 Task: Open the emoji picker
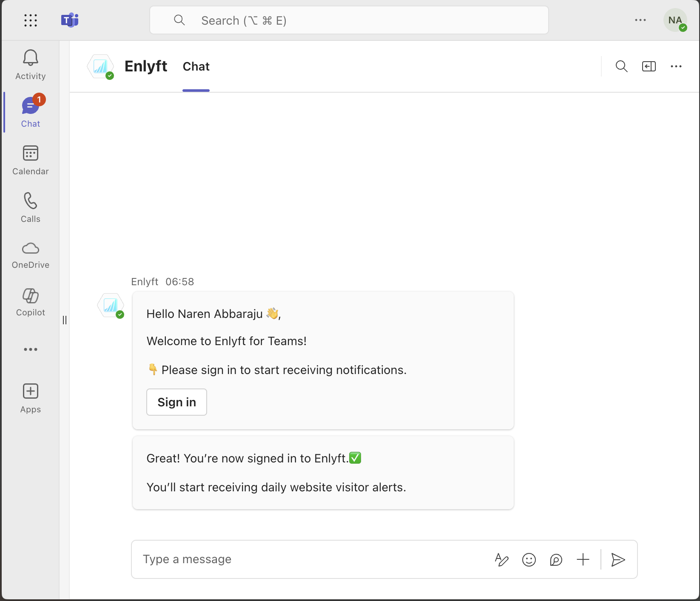click(x=529, y=560)
